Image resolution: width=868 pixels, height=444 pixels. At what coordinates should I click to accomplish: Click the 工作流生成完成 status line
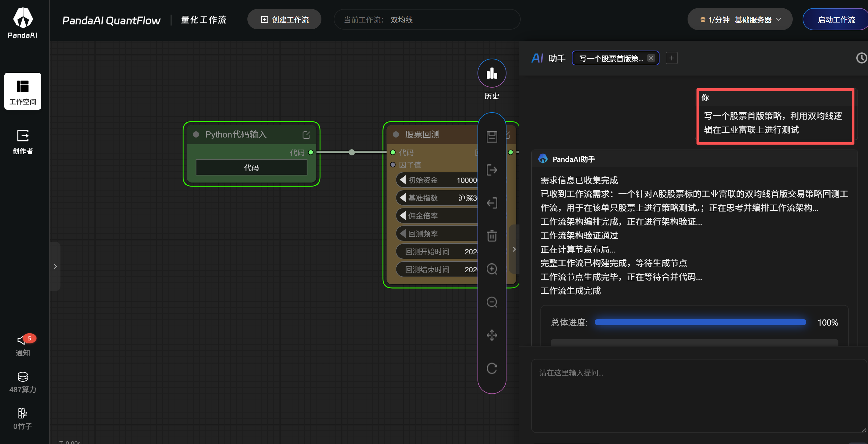tap(570, 290)
